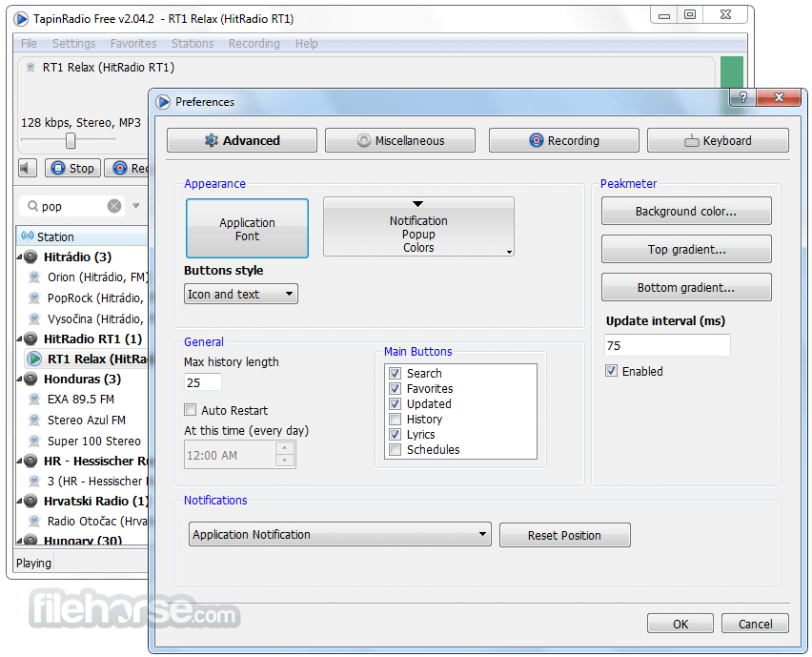Click the station icon next to Stereo Azul FM
This screenshot has height=657, width=812.
(34, 420)
